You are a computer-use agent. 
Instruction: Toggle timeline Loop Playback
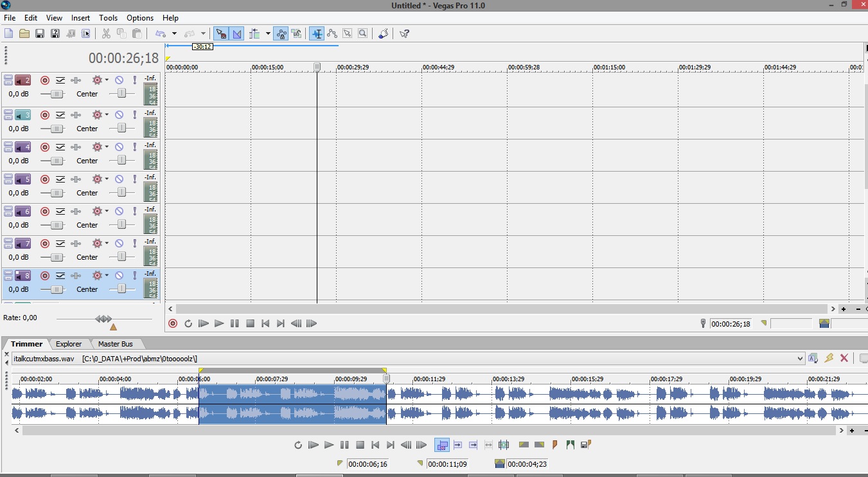click(x=188, y=323)
